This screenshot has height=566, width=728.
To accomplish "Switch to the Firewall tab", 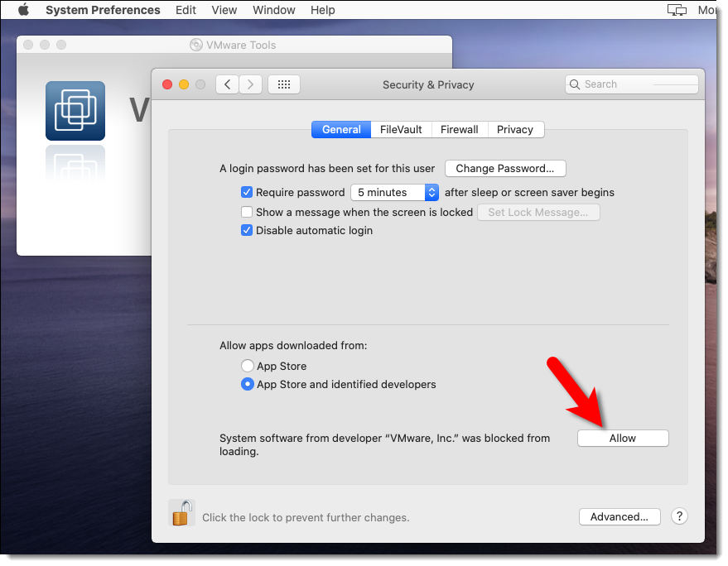I will pyautogui.click(x=460, y=129).
